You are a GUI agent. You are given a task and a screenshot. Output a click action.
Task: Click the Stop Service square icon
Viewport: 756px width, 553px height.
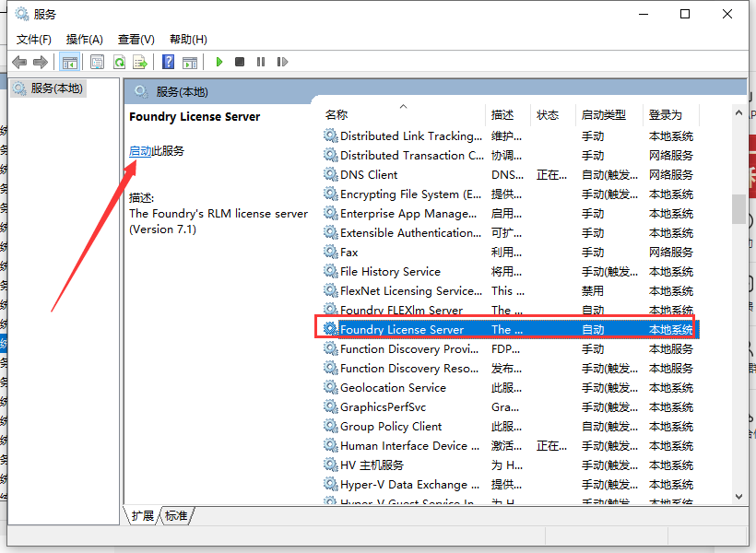[240, 62]
